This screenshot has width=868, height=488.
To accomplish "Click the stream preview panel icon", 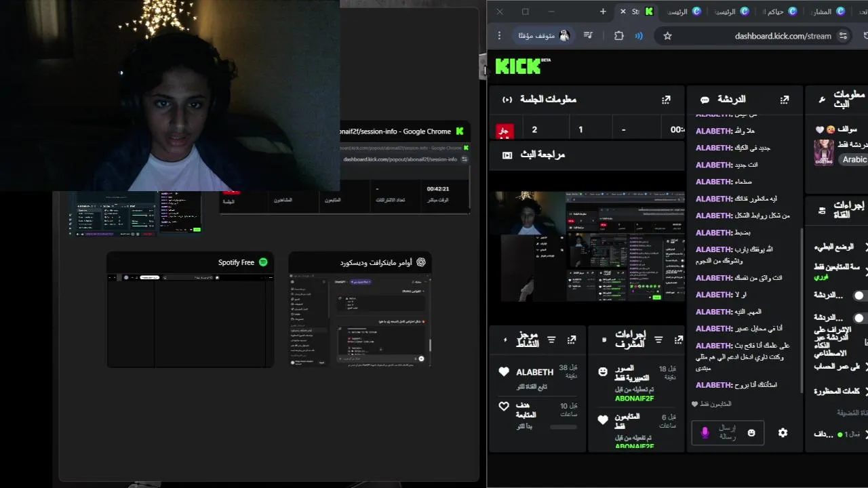I will (507, 155).
